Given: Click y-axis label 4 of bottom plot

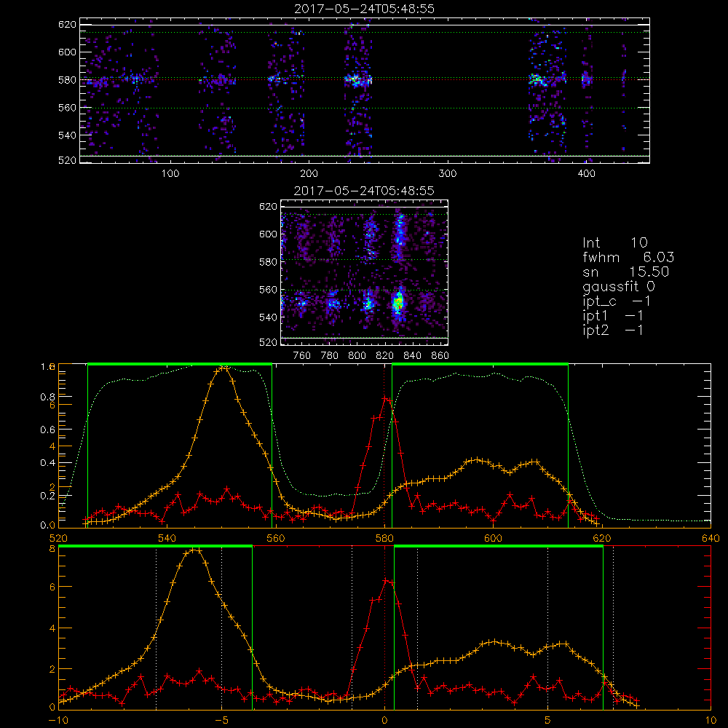Looking at the screenshot, I should tap(52, 628).
